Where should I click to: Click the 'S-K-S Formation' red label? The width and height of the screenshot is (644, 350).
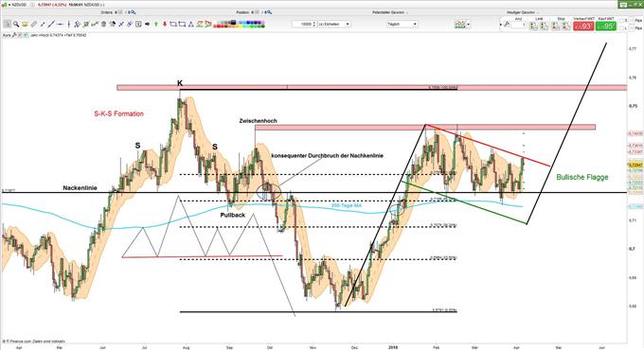(118, 114)
